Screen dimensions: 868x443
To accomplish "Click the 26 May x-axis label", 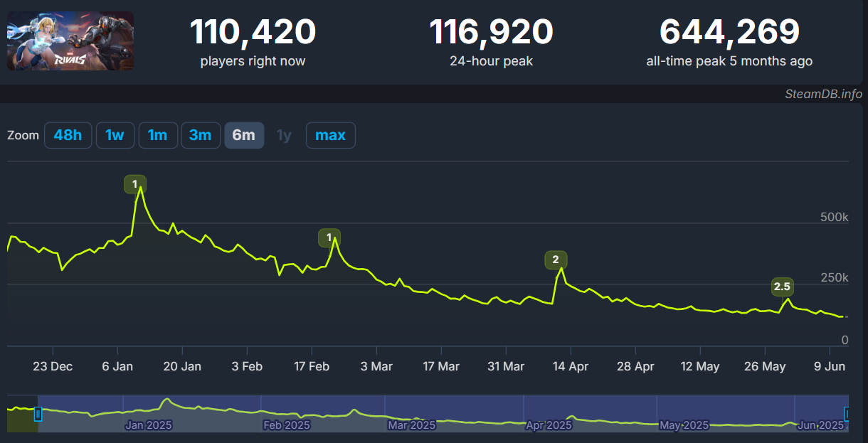I will coord(765,367).
